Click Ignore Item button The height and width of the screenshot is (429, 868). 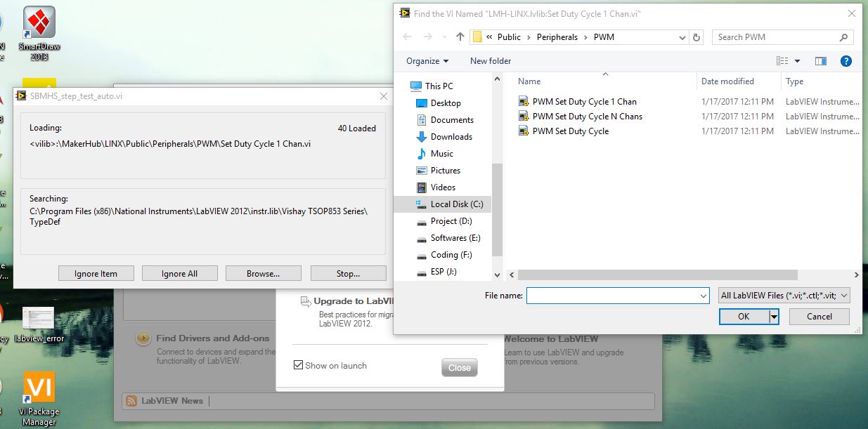96,274
